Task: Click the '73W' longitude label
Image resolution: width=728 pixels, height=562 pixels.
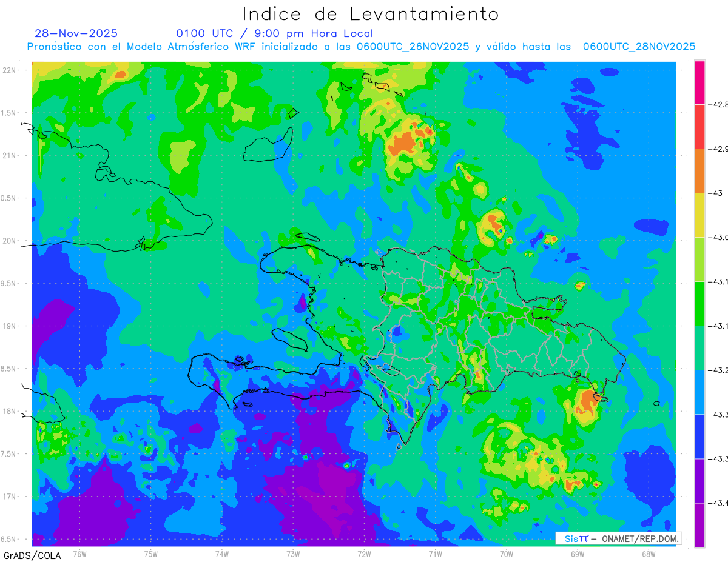Action: point(293,554)
